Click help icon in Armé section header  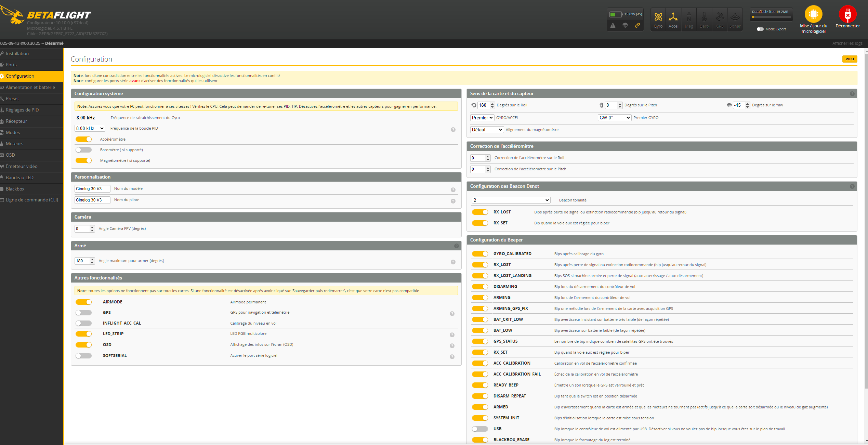[456, 246]
